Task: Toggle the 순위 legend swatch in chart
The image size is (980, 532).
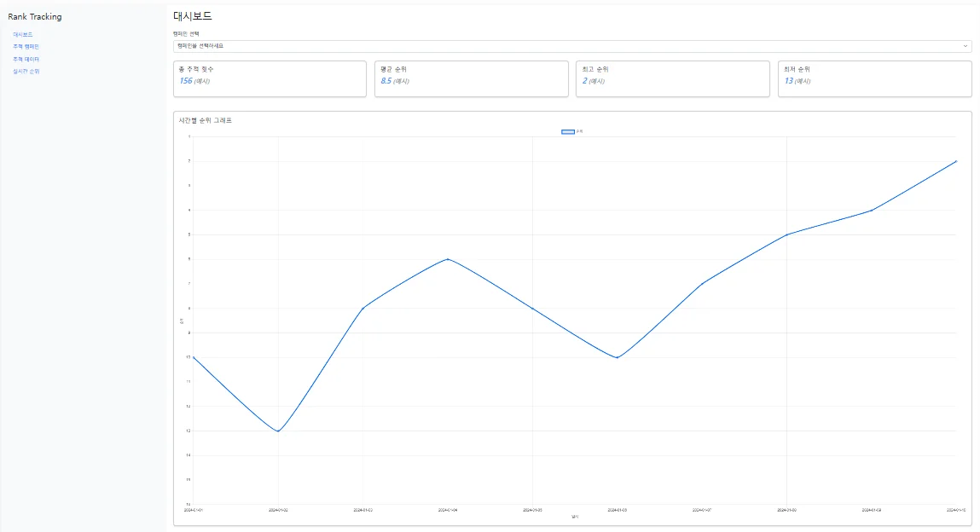Action: (x=567, y=131)
